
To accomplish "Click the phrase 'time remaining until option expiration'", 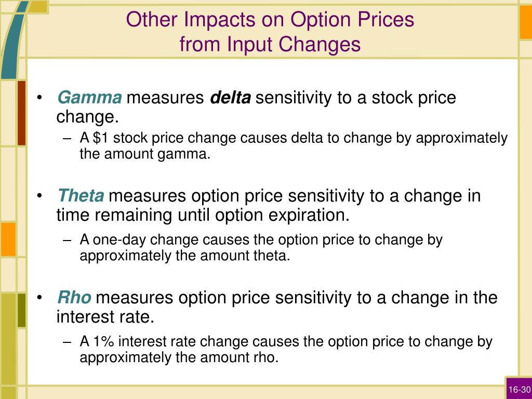I will coord(202,215).
